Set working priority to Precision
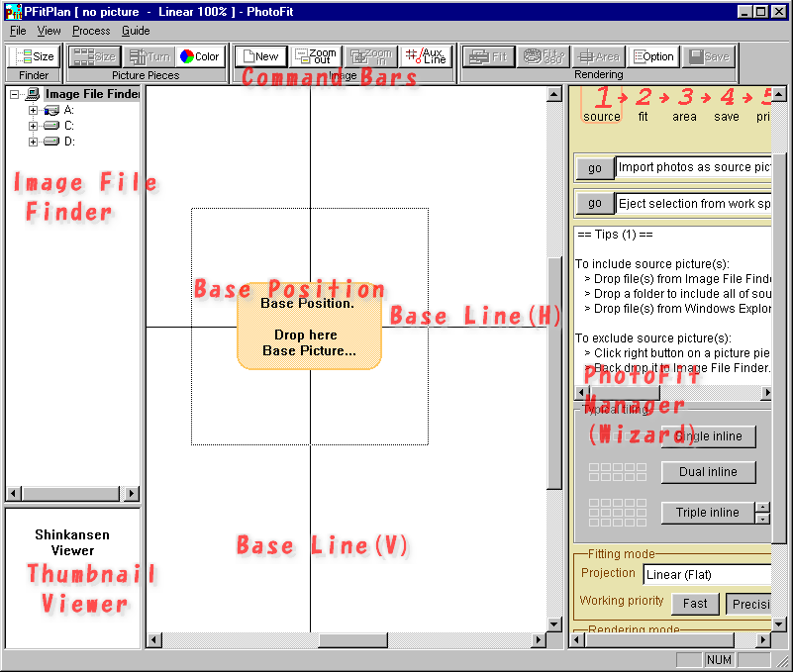The height and width of the screenshot is (672, 793). (748, 604)
